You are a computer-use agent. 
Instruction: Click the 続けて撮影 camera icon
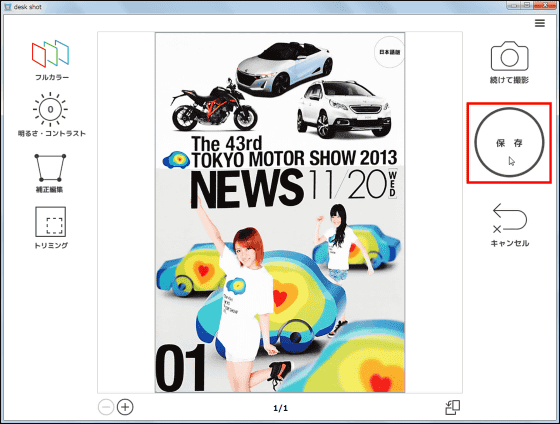pos(509,56)
